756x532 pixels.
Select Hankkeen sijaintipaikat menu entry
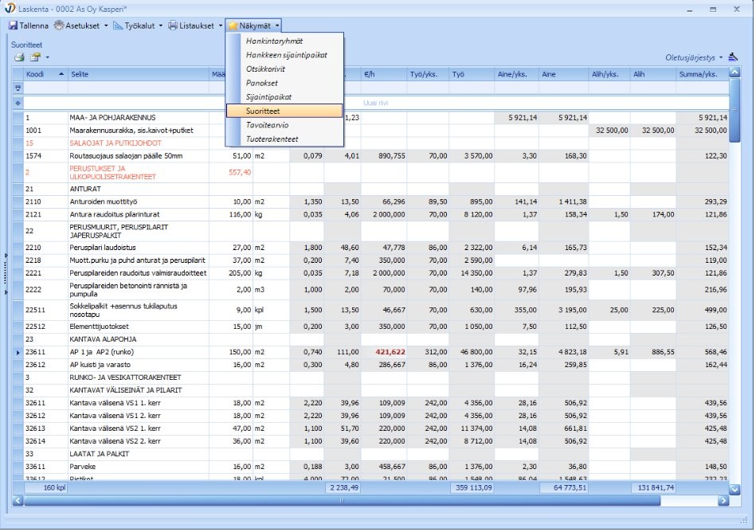coord(287,55)
